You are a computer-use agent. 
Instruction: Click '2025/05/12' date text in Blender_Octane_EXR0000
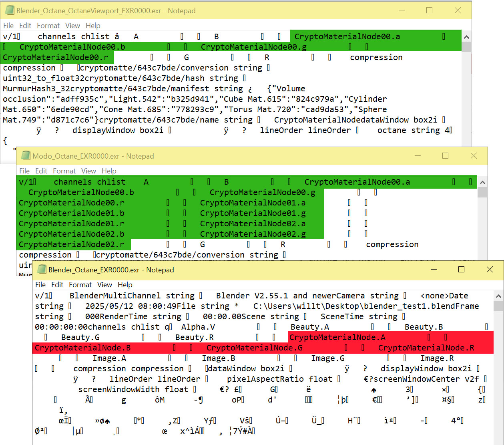[109, 306]
